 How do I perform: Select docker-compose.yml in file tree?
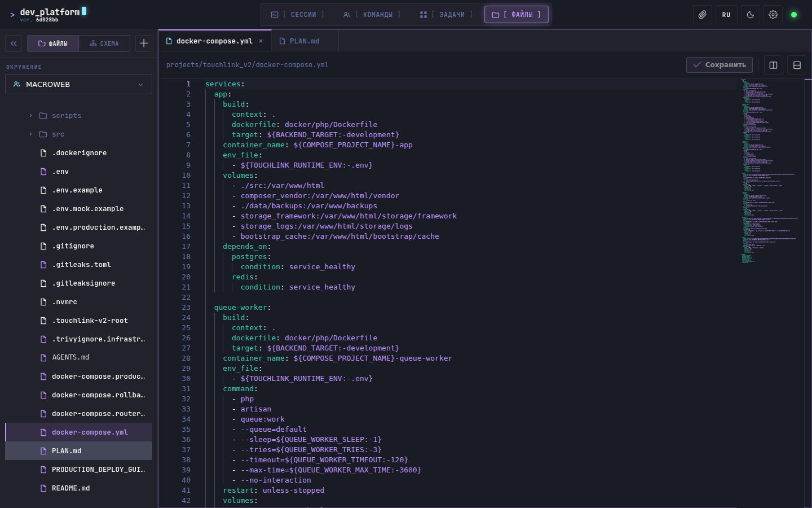pos(78,432)
